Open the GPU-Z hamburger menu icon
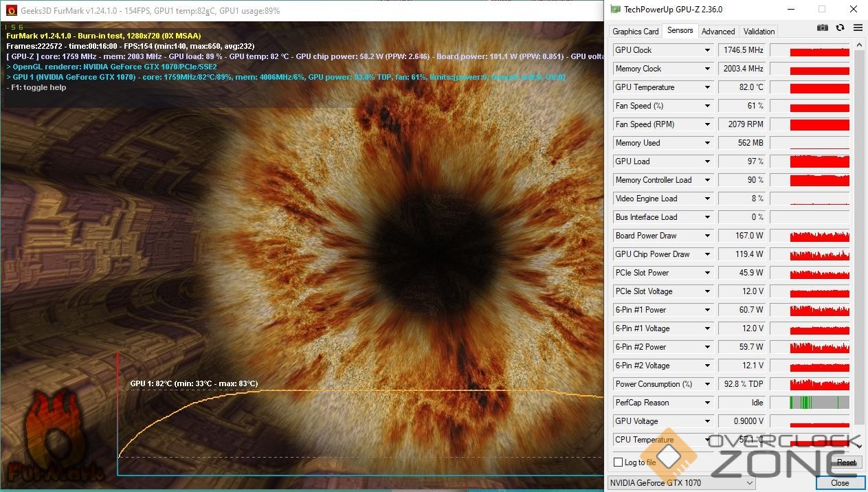This screenshot has width=868, height=492. pyautogui.click(x=857, y=28)
